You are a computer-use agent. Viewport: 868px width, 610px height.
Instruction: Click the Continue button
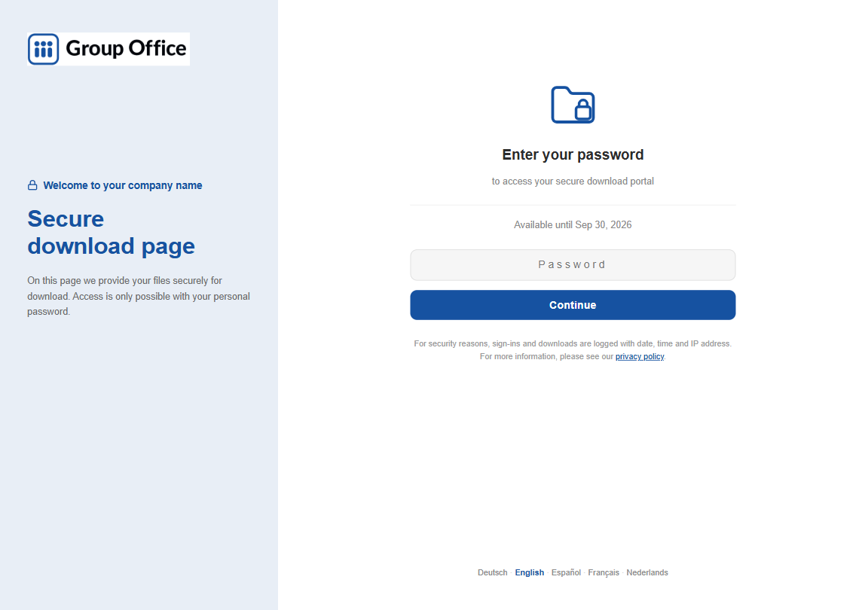point(573,305)
